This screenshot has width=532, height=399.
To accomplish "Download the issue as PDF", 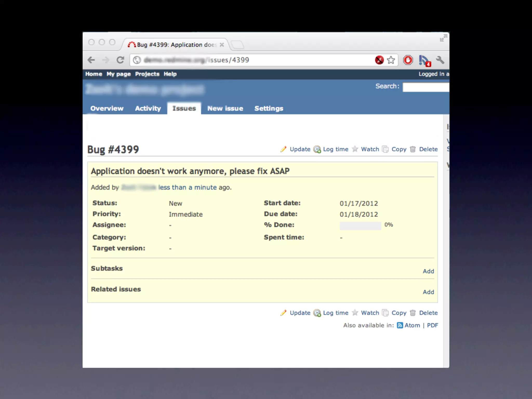I will (432, 325).
